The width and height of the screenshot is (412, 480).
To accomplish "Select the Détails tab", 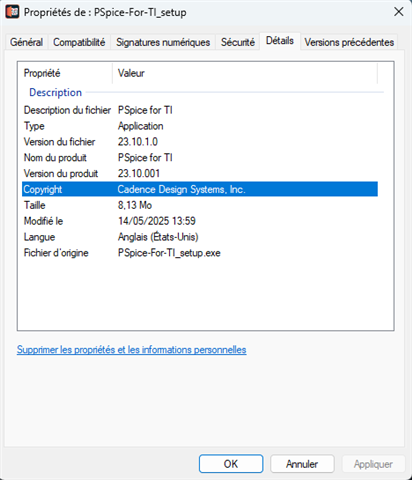I will [280, 41].
